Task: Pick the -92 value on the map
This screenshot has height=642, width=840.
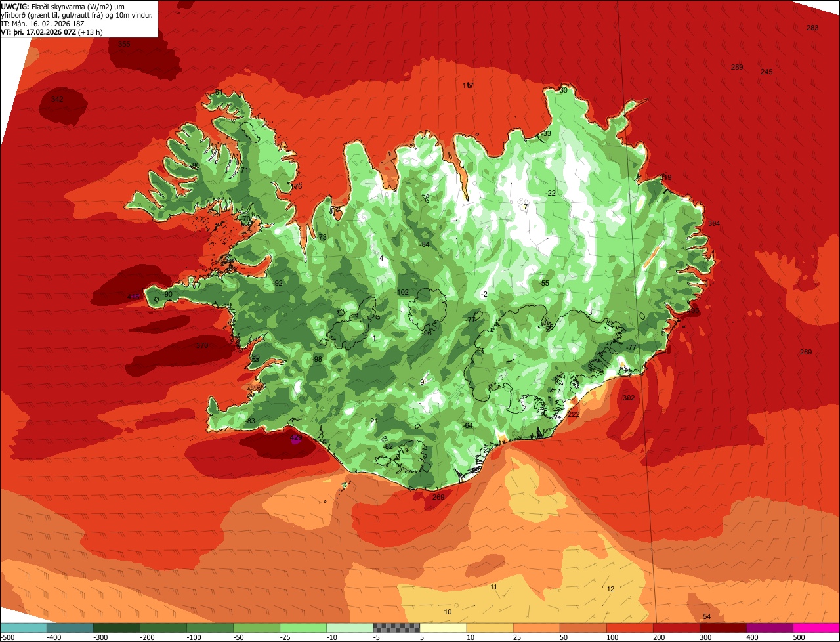Action: point(278,283)
